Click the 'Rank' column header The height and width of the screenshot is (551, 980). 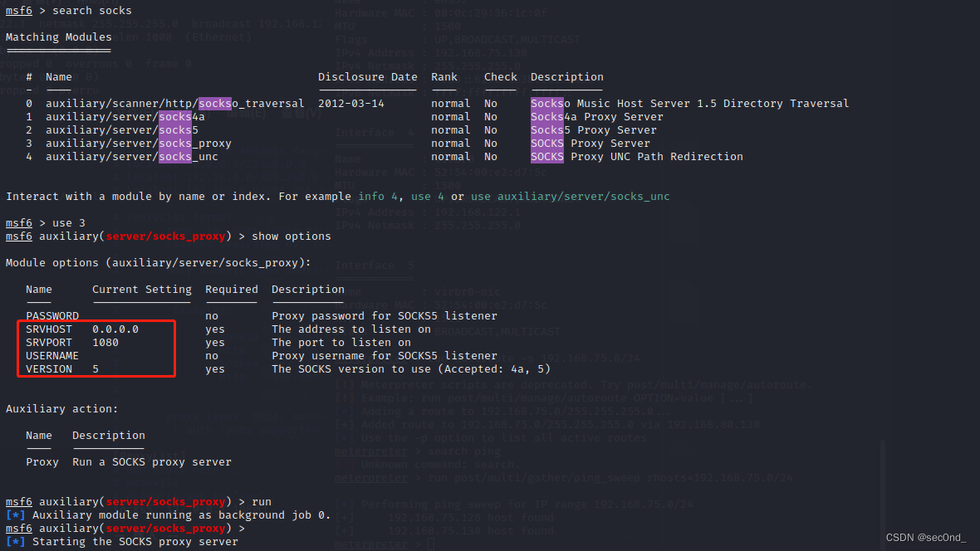pos(444,77)
